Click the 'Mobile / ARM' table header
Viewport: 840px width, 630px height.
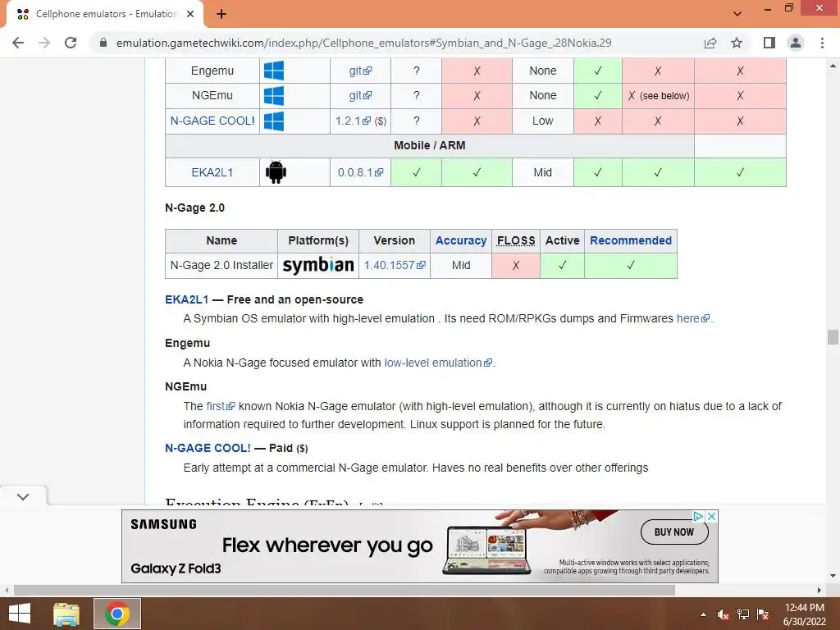pos(430,146)
